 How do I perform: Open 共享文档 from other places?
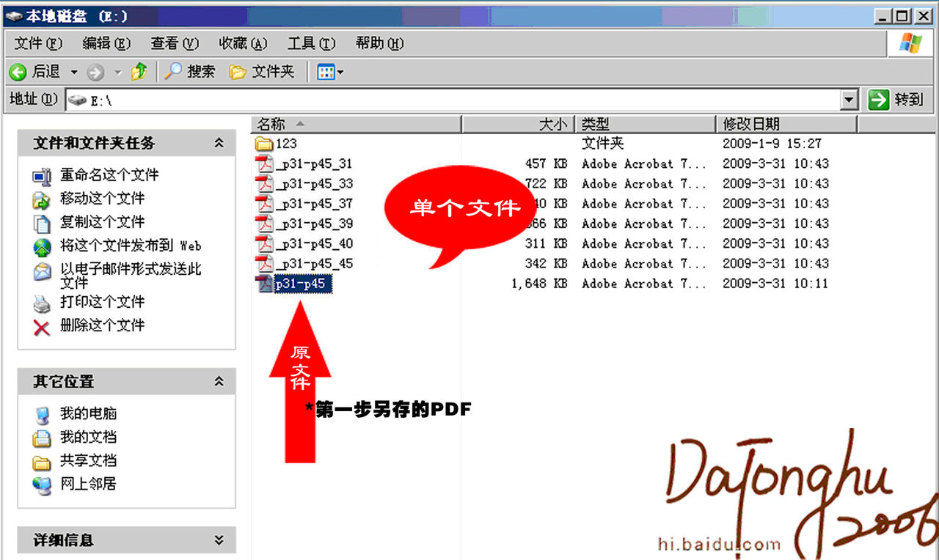88,460
